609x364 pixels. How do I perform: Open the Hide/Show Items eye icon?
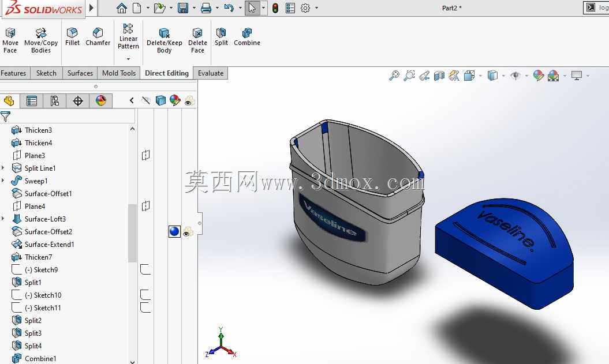pyautogui.click(x=515, y=76)
